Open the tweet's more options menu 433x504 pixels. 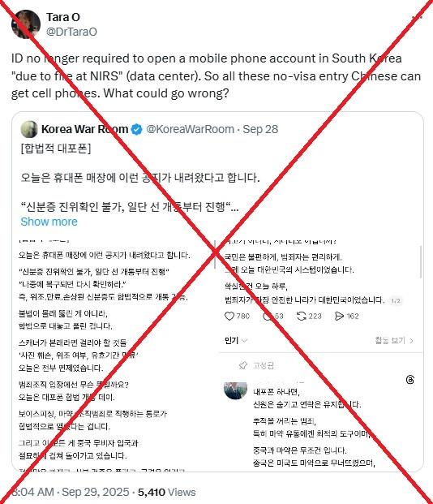click(417, 17)
